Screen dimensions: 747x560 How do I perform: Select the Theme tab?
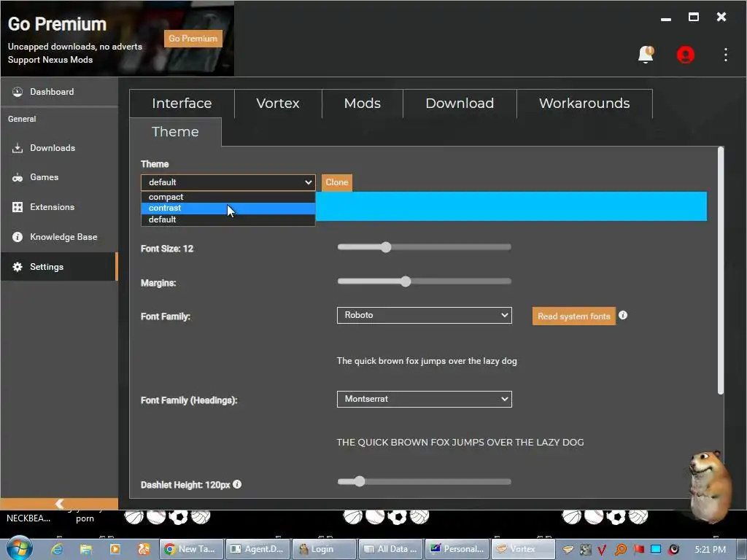coord(175,132)
